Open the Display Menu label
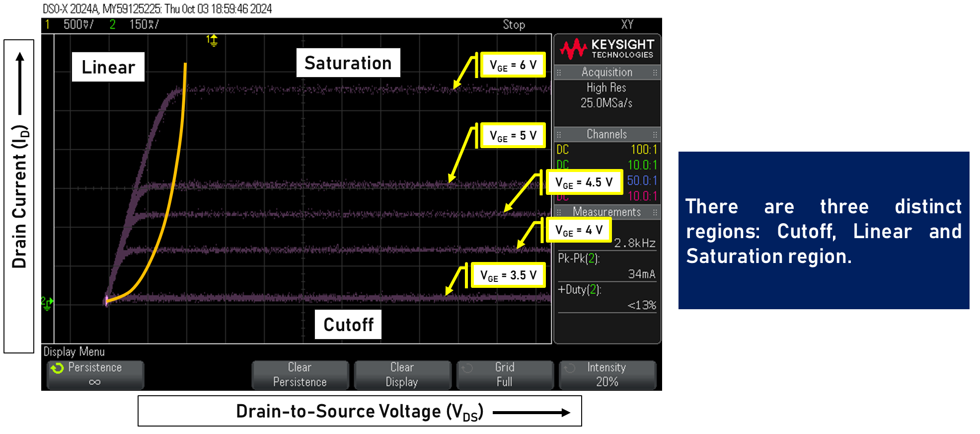Viewport: 980px width, 434px height. point(74,351)
